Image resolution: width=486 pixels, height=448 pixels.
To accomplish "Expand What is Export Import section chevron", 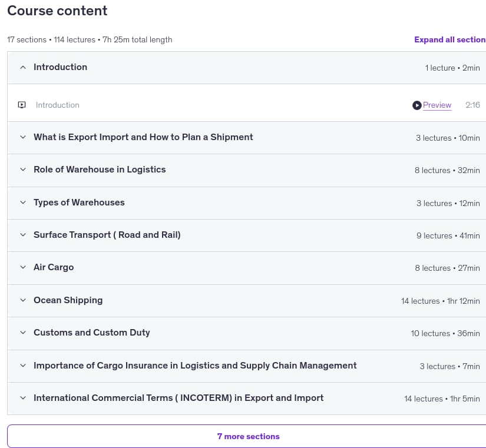I will 23,137.
